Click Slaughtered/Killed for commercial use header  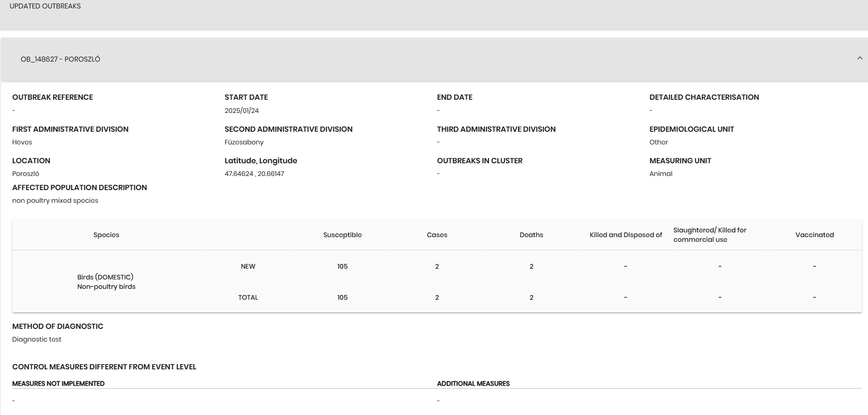click(710, 235)
